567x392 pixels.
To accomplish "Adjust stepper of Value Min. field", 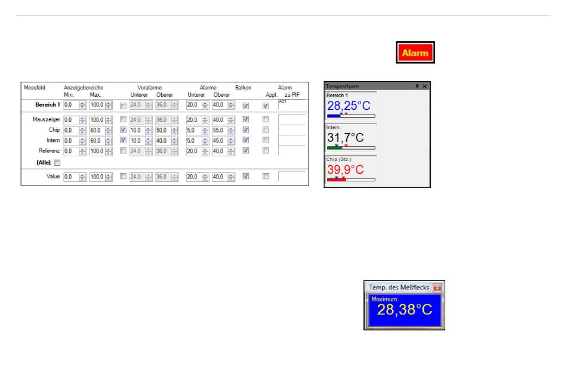I will [82, 177].
